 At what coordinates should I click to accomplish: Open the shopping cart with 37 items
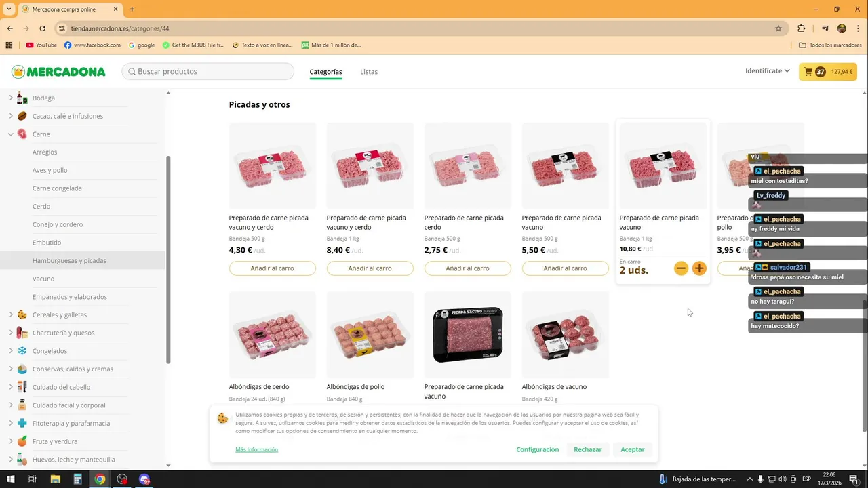pos(827,72)
